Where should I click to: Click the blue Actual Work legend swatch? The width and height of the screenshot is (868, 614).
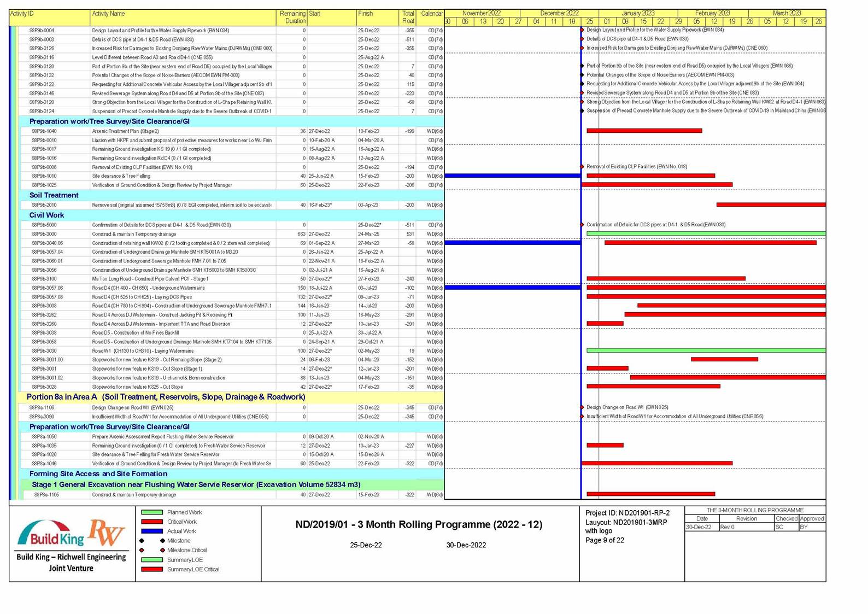(152, 531)
